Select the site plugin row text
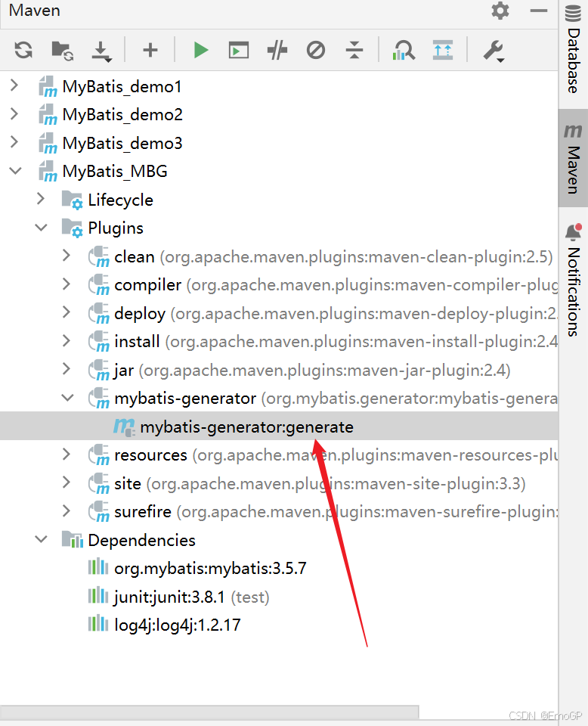588x726 pixels. [x=320, y=484]
